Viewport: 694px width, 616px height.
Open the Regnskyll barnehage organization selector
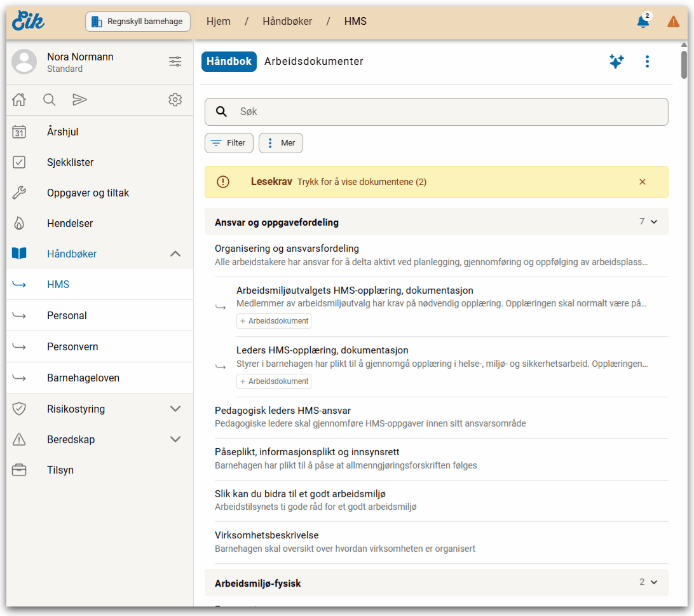click(x=138, y=22)
